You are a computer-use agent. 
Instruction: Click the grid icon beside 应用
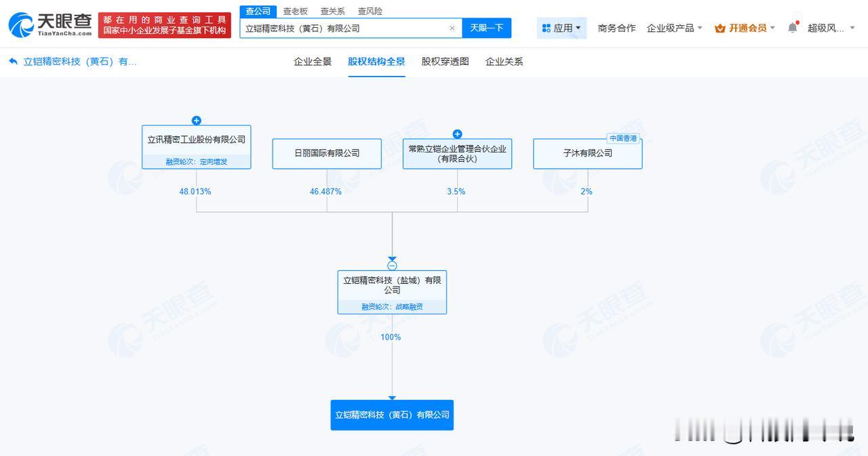point(547,28)
